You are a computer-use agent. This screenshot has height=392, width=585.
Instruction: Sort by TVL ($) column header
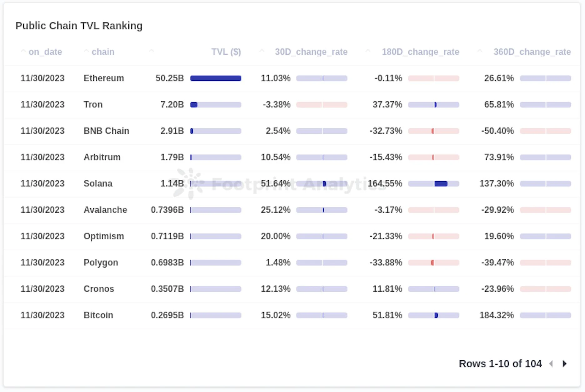226,52
